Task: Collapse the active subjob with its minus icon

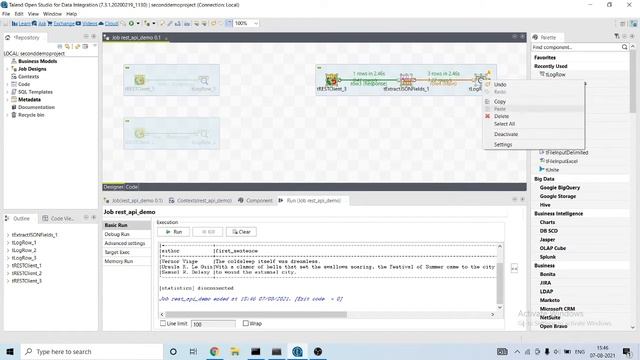Action: click(x=320, y=68)
